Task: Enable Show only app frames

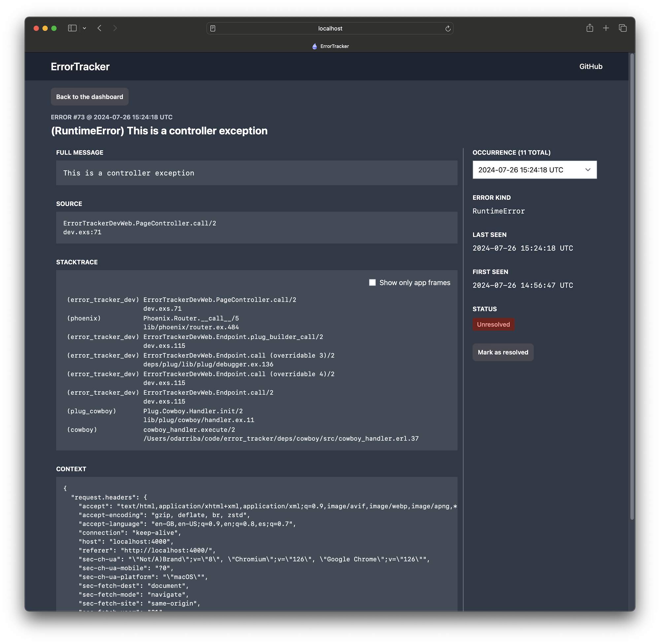Action: 372,282
